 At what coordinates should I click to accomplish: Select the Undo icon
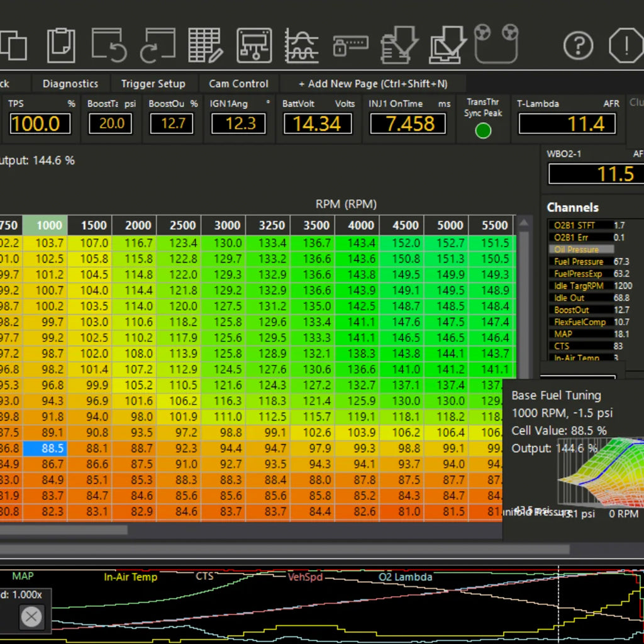point(109,45)
